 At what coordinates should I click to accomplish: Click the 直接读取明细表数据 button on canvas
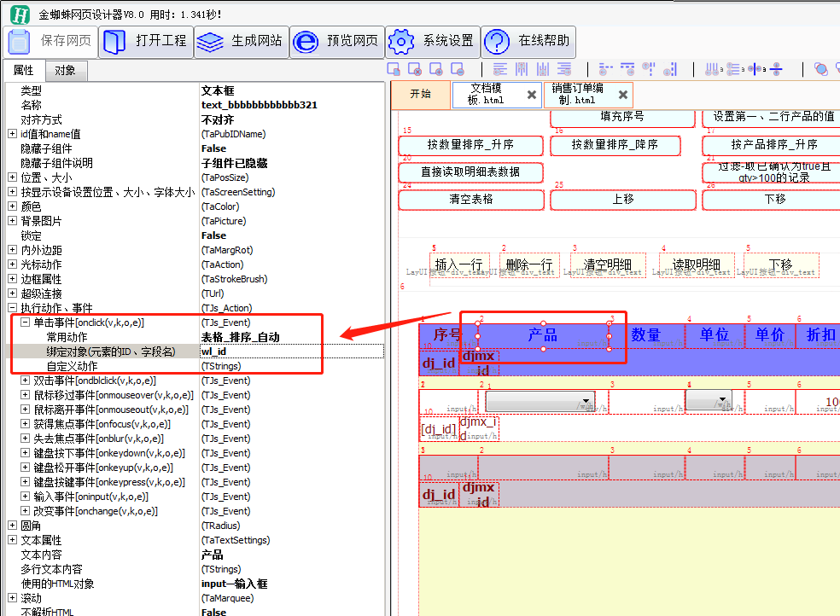coord(470,171)
